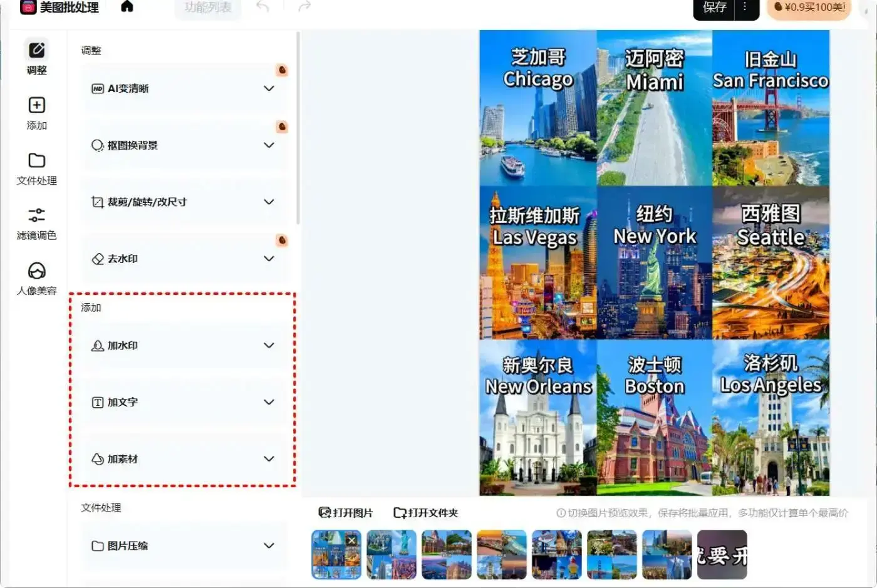
Task: Click the 打开文件夹 open folder option
Action: point(425,512)
